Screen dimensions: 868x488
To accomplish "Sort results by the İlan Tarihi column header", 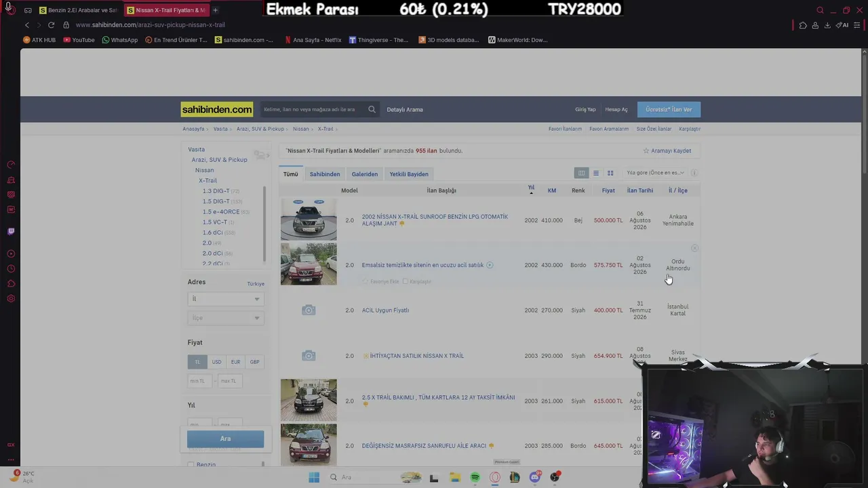I will [640, 190].
